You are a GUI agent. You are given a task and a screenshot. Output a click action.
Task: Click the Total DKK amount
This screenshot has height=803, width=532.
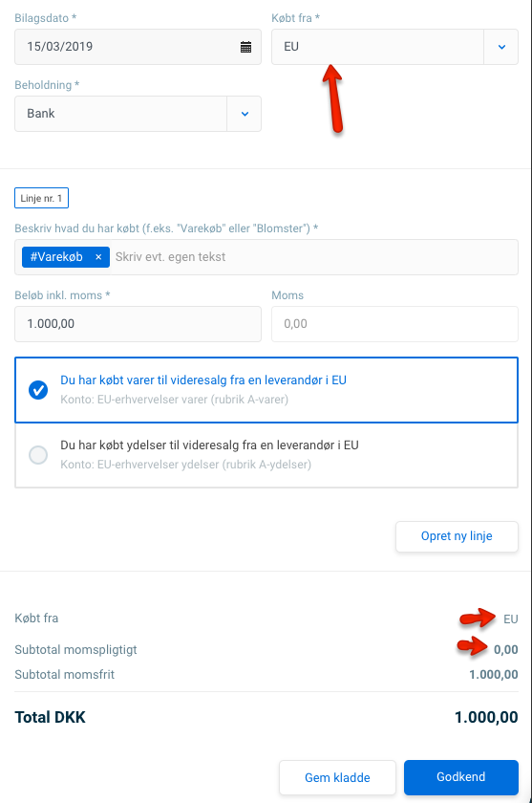pyautogui.click(x=486, y=718)
